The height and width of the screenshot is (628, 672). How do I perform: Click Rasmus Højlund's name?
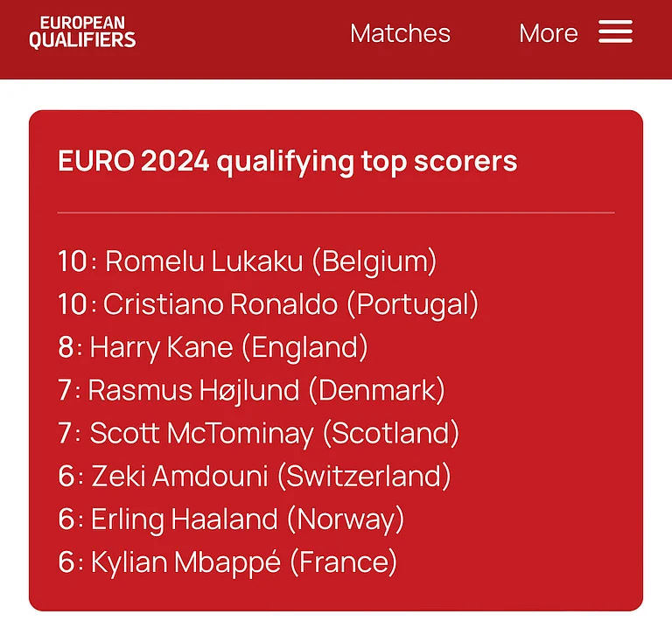pyautogui.click(x=193, y=390)
